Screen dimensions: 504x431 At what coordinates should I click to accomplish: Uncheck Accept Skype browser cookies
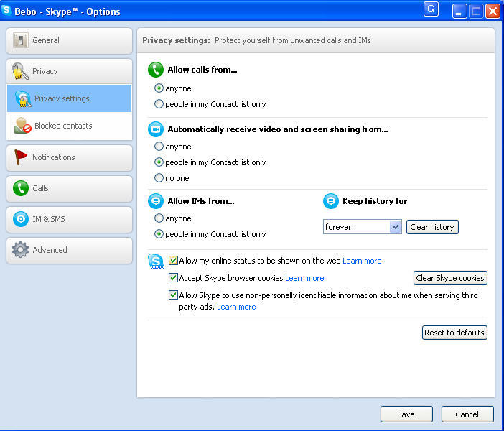pos(173,277)
